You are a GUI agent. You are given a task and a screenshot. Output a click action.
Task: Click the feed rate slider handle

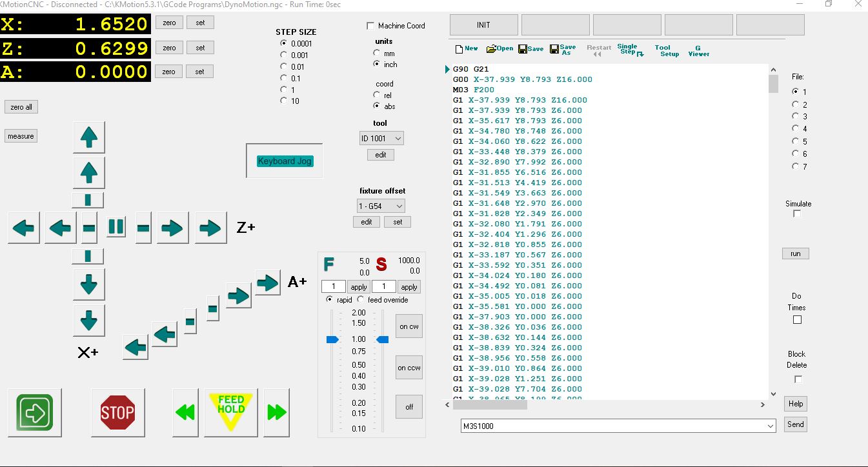coord(332,339)
